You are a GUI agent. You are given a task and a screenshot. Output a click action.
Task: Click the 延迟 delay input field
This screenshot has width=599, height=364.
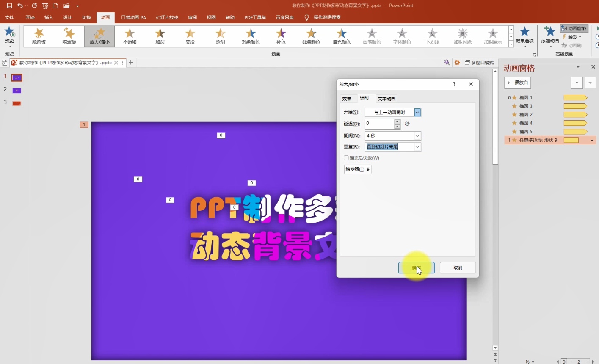380,124
